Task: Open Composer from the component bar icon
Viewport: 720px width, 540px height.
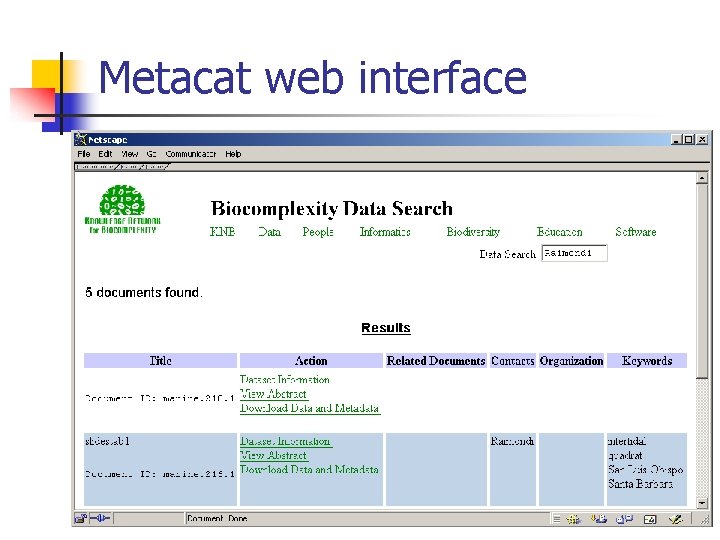Action: [675, 519]
